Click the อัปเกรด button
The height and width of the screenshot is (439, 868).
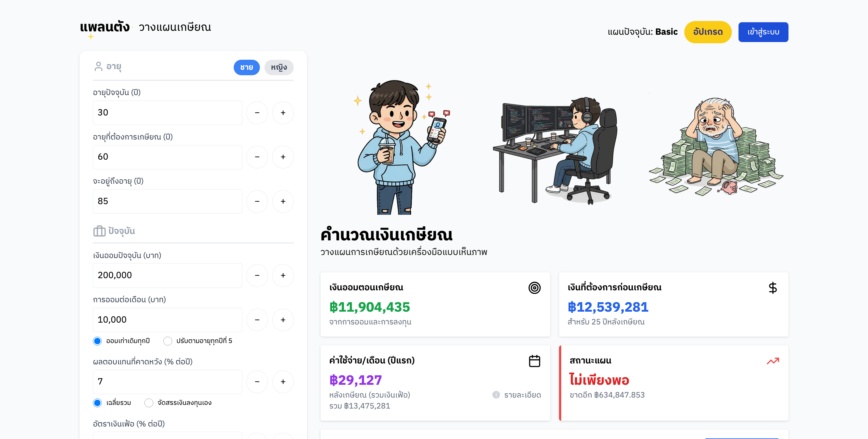click(708, 32)
